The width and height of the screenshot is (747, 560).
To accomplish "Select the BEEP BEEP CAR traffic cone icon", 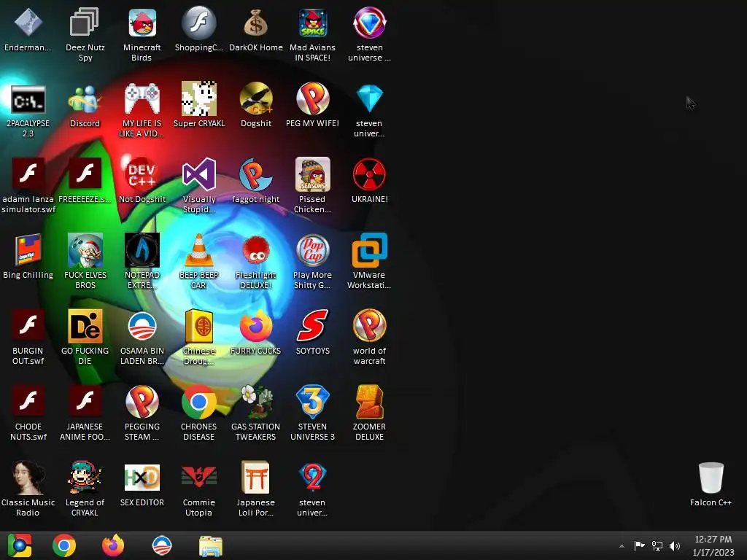I will pos(198,250).
